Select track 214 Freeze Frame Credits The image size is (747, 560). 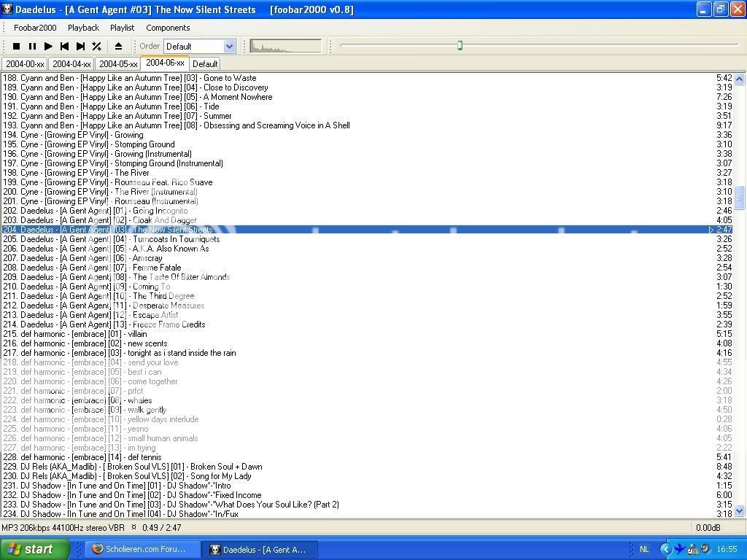coord(367,324)
